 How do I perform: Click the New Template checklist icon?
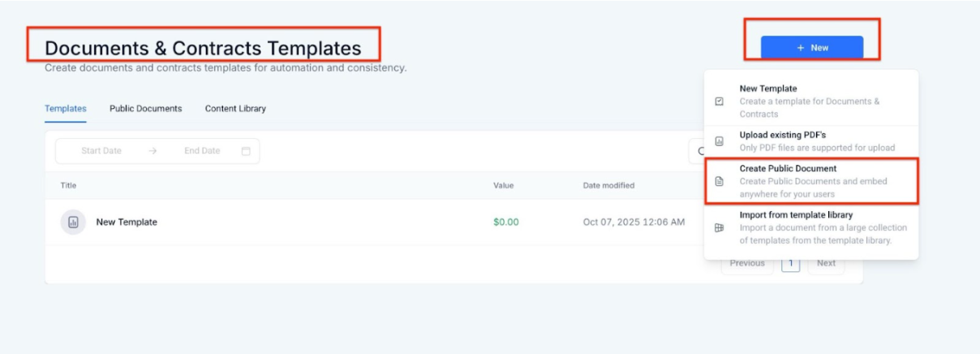(x=719, y=101)
